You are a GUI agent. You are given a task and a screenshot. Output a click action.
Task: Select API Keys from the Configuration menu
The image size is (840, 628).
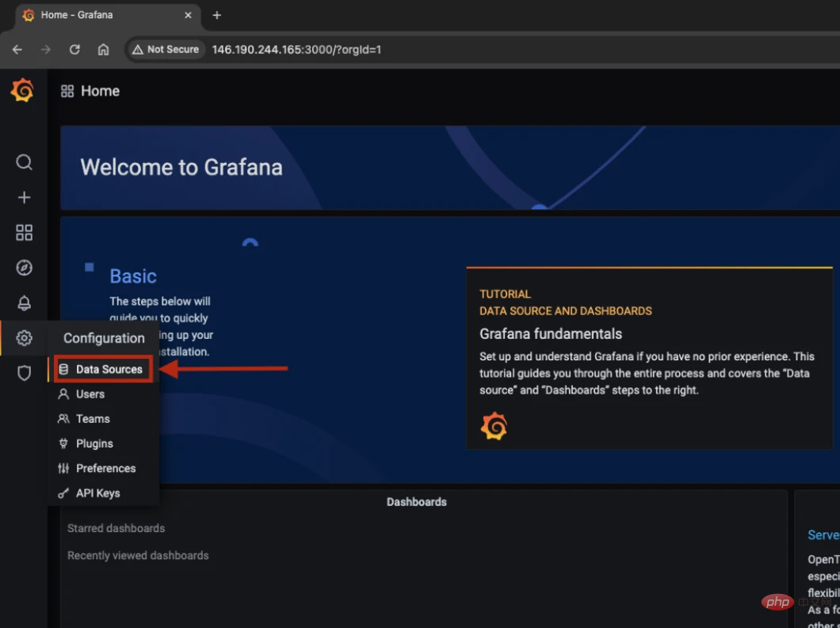click(x=97, y=493)
